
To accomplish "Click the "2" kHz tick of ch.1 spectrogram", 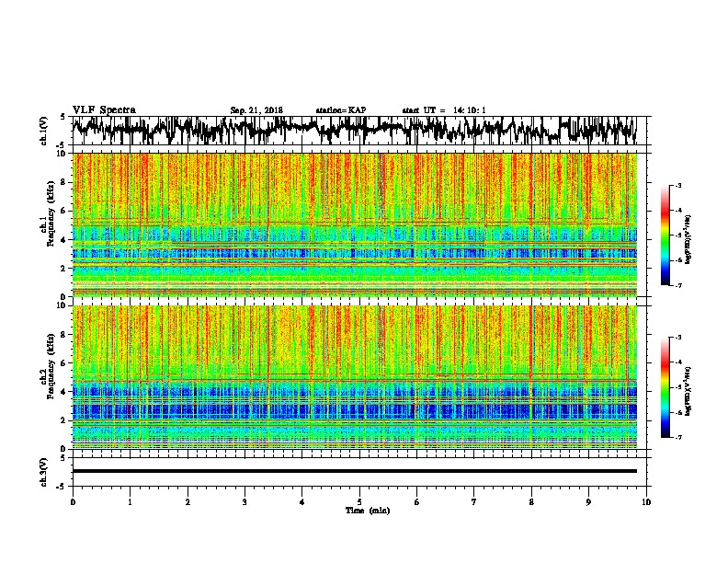I will (64, 269).
